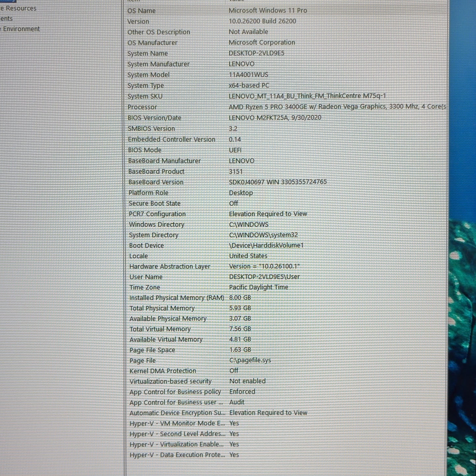
Task: Select the 'Processor' item label
Action: pos(142,107)
